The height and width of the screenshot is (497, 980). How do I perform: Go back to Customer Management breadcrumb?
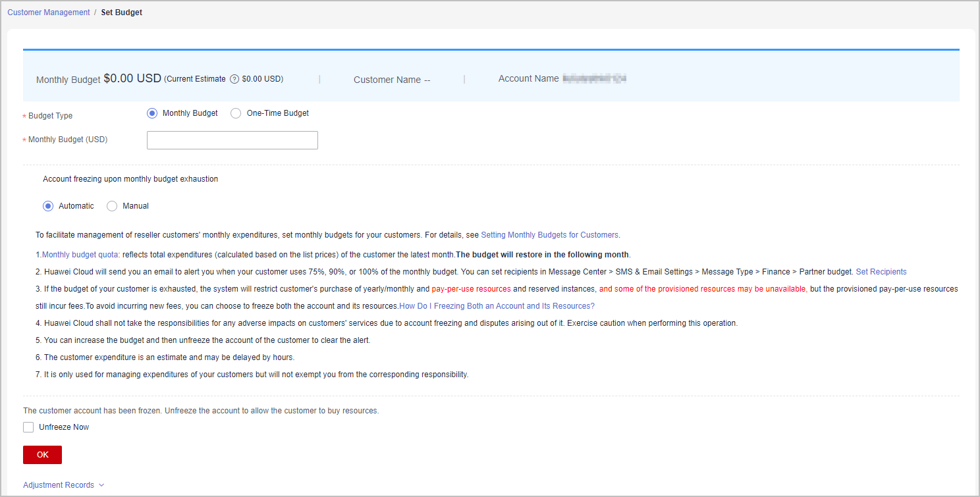click(x=49, y=13)
